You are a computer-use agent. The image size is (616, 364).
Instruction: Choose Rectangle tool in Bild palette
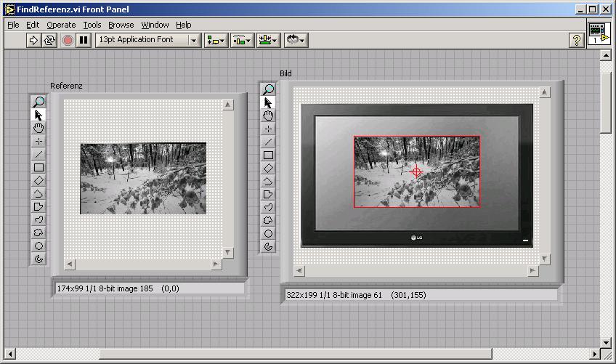(x=268, y=155)
